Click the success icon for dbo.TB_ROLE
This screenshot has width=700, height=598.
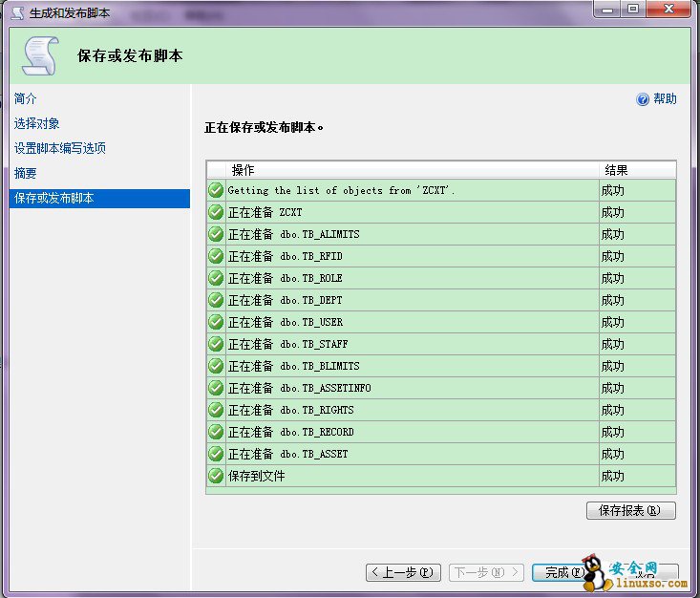[x=216, y=278]
